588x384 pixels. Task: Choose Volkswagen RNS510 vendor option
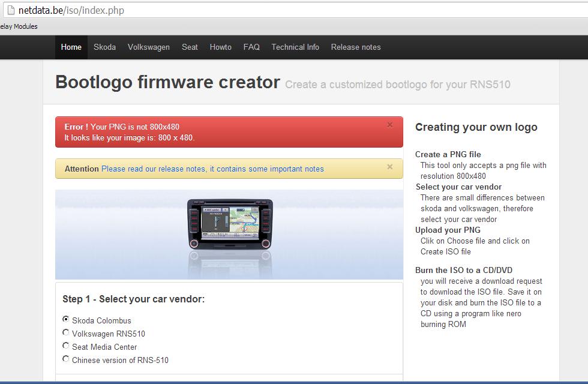click(66, 333)
